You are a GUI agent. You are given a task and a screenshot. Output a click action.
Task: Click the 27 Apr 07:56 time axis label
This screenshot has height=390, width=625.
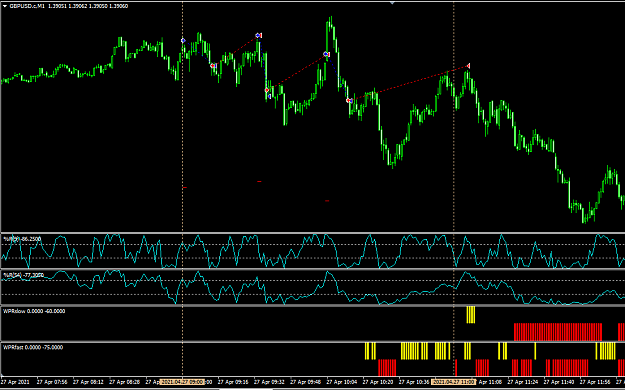[53, 382]
